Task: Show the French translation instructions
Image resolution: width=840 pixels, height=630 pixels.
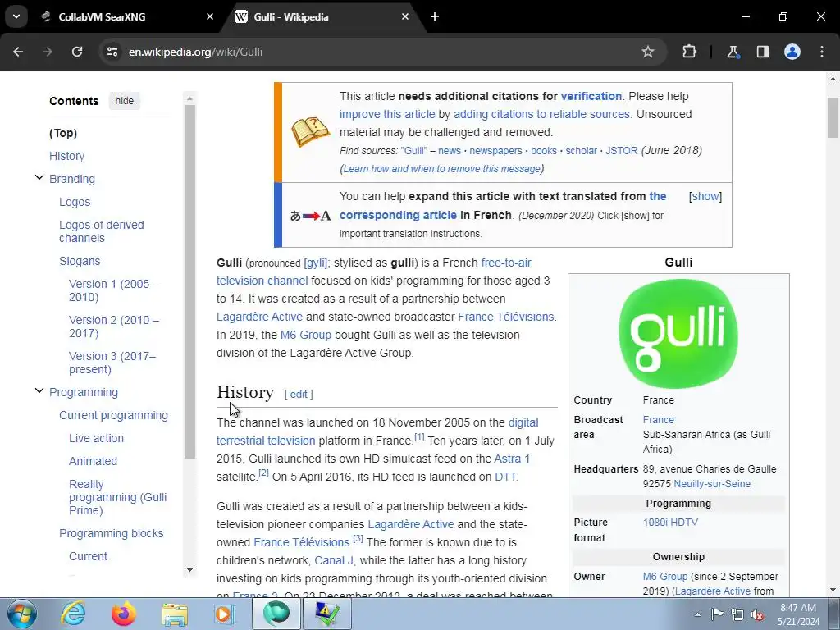Action: pyautogui.click(x=705, y=196)
